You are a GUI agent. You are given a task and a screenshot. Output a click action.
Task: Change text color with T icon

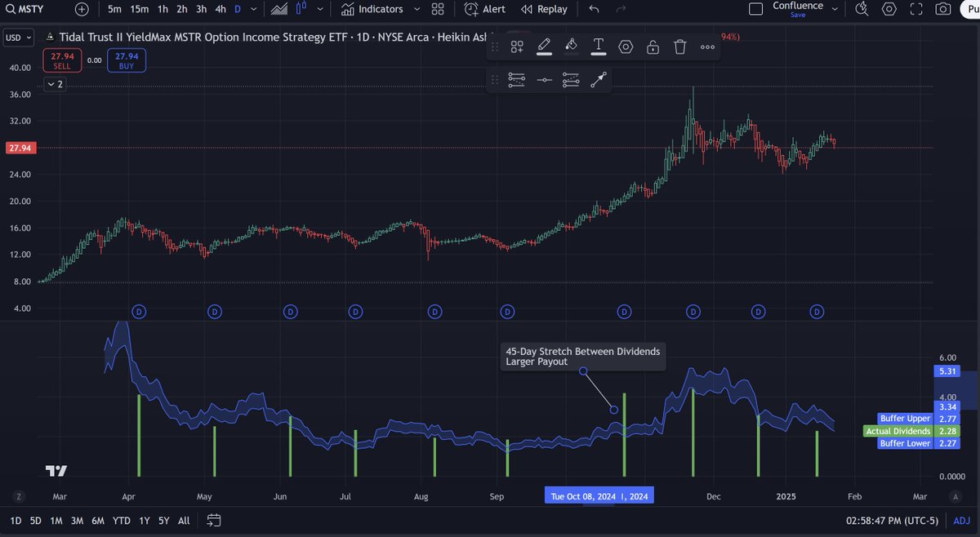pyautogui.click(x=599, y=47)
